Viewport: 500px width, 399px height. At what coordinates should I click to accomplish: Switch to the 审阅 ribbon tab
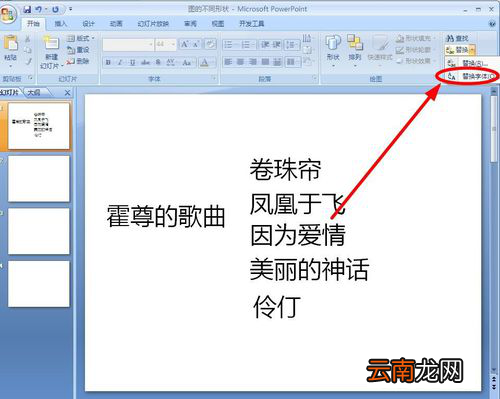pyautogui.click(x=190, y=24)
